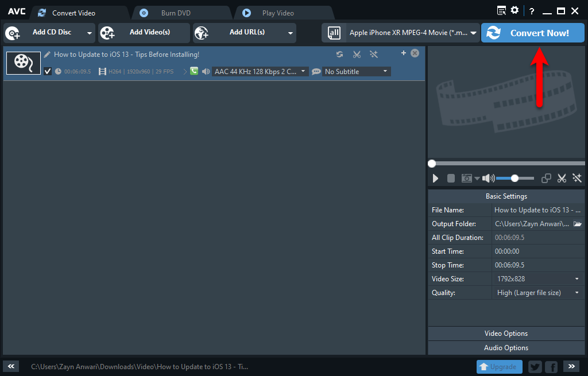Stop the preview playback

point(451,178)
